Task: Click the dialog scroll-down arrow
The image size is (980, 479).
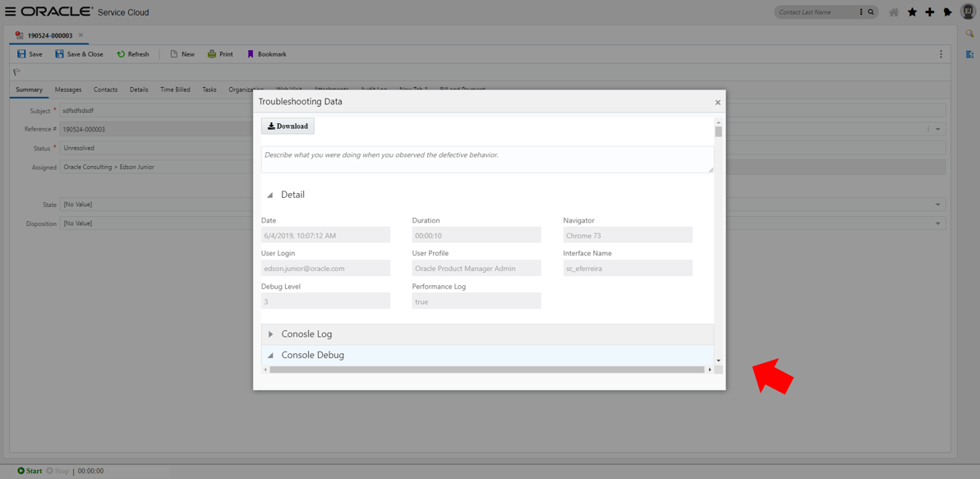Action: point(719,361)
